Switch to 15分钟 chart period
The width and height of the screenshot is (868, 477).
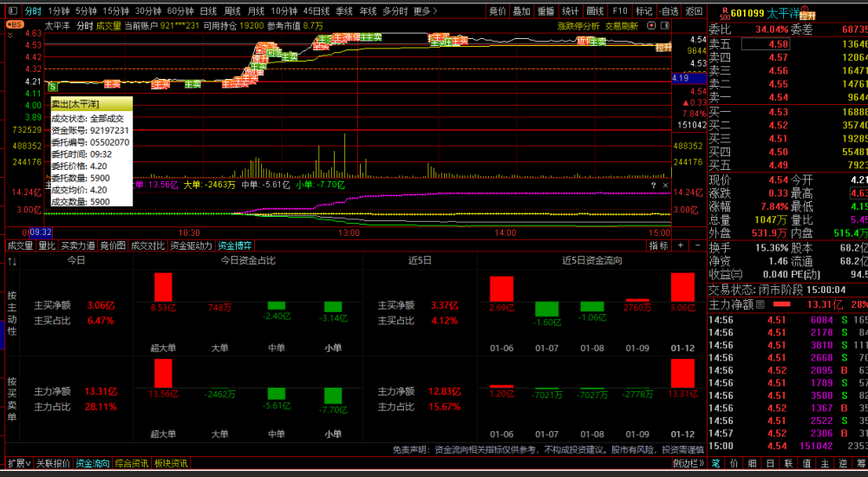pos(115,11)
